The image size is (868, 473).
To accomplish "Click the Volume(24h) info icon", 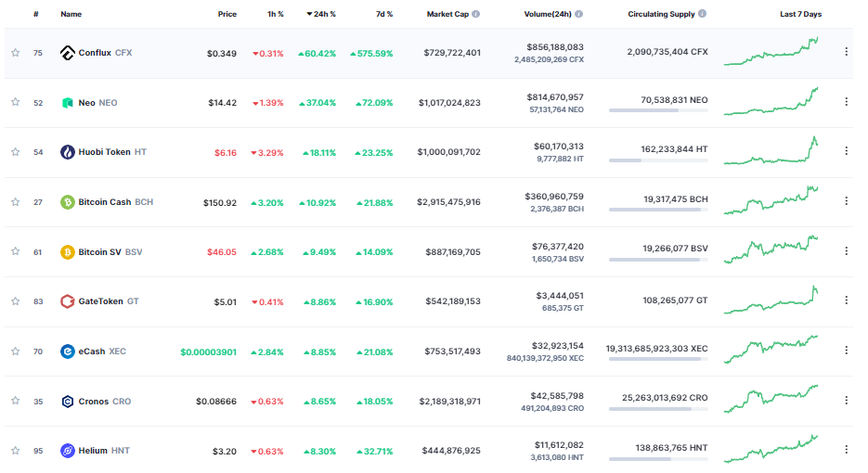I will pos(579,14).
